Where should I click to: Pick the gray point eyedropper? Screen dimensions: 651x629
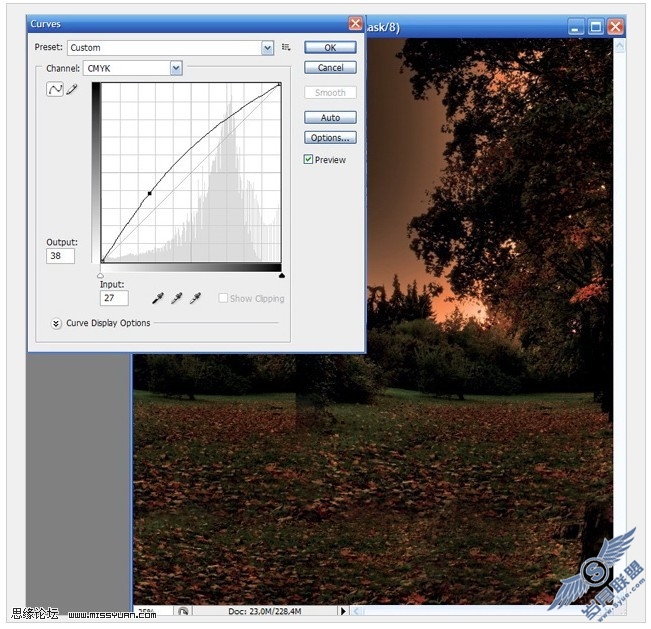(177, 298)
